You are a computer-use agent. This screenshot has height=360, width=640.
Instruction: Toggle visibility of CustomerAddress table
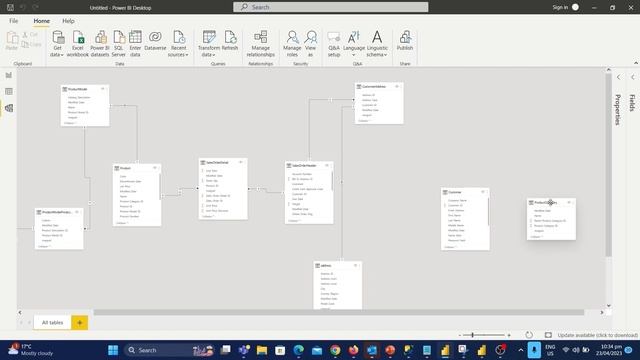click(397, 86)
